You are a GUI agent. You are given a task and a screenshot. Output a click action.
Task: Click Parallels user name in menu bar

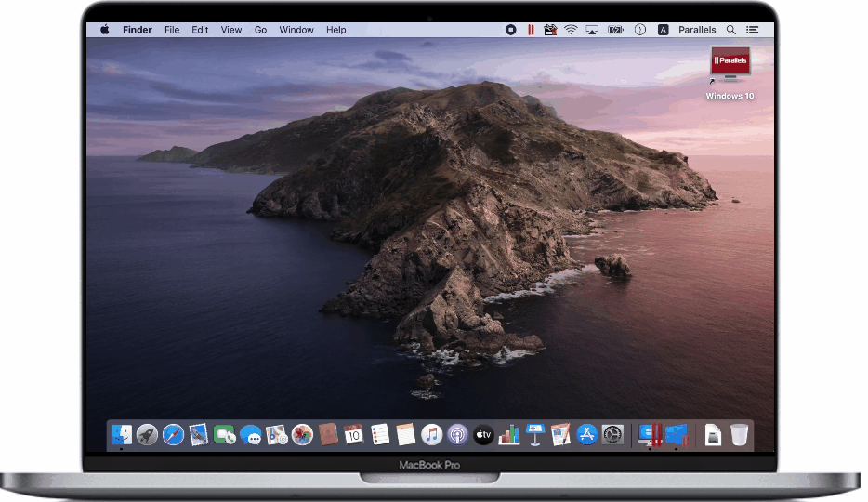[x=697, y=30]
